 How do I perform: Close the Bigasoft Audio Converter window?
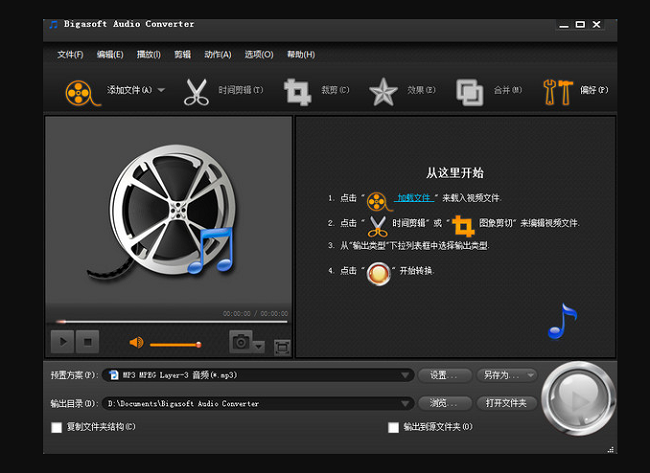pyautogui.click(x=597, y=24)
